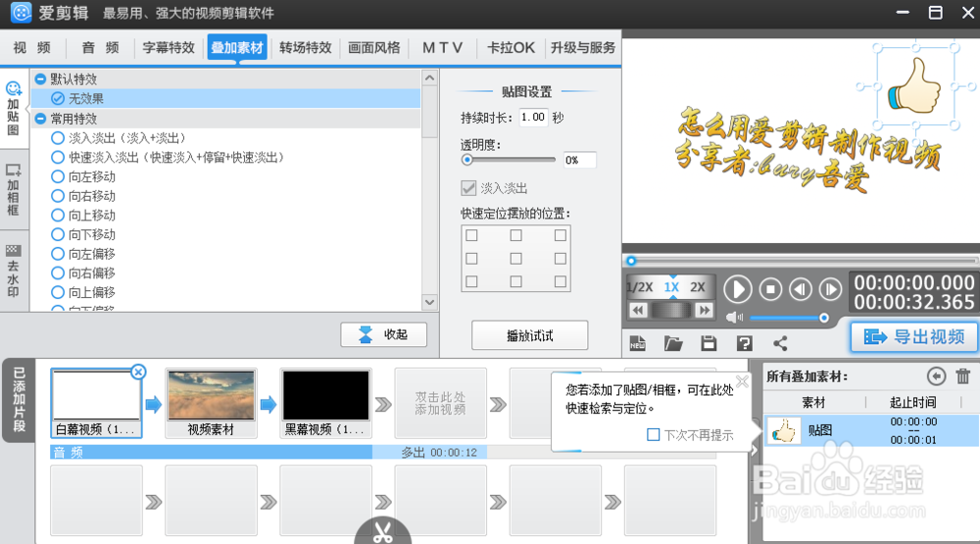The width and height of the screenshot is (980, 544).
Task: Click the new project icon
Action: pos(638,343)
